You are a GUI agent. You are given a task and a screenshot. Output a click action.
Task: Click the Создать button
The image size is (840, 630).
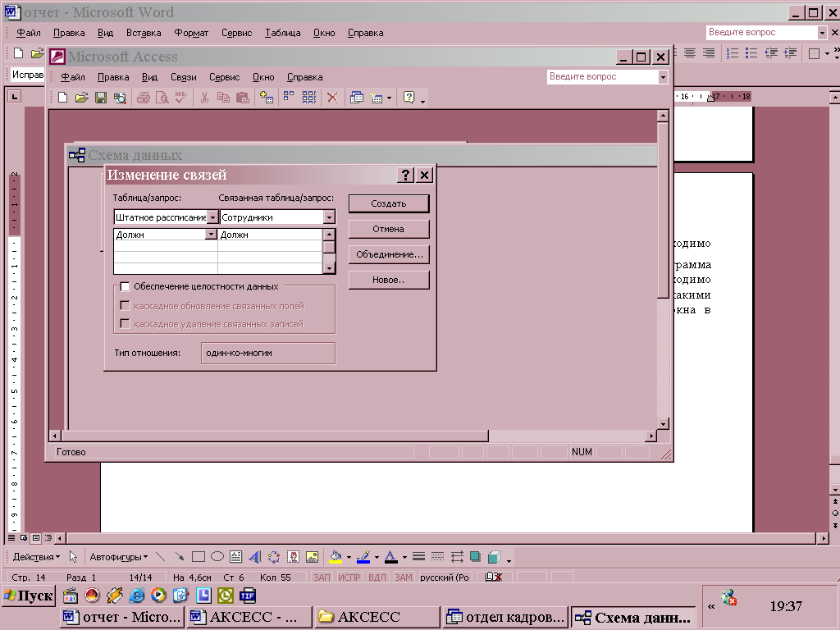(389, 203)
